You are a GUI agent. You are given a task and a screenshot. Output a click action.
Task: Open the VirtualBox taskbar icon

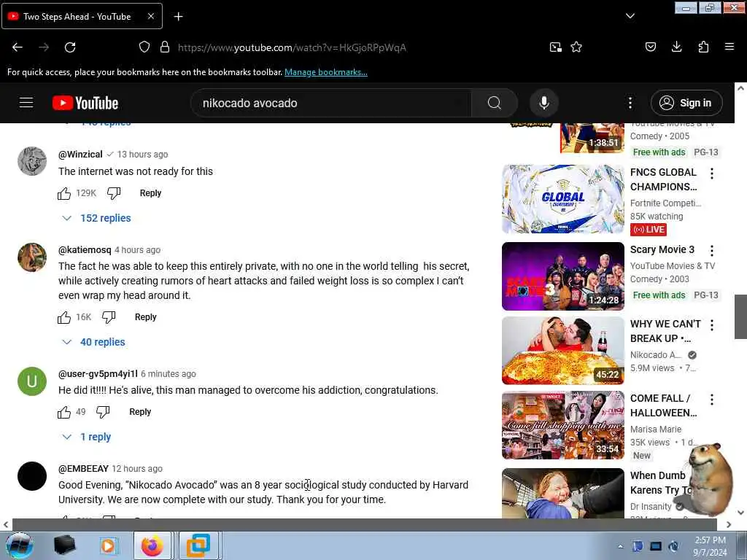pos(198,545)
